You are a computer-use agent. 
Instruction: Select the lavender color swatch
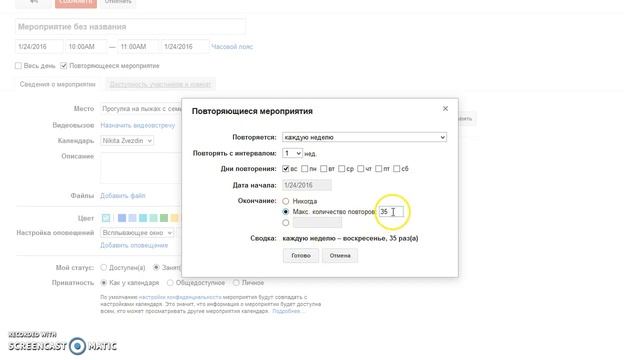point(132,218)
